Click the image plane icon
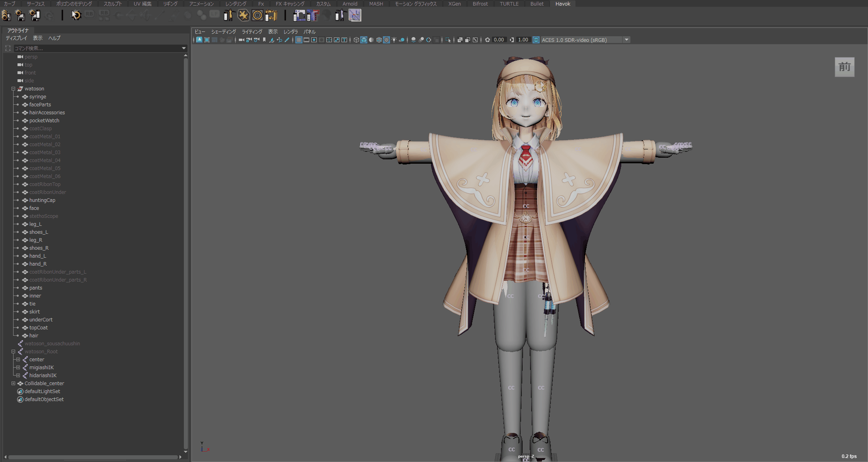The height and width of the screenshot is (462, 868). (271, 40)
